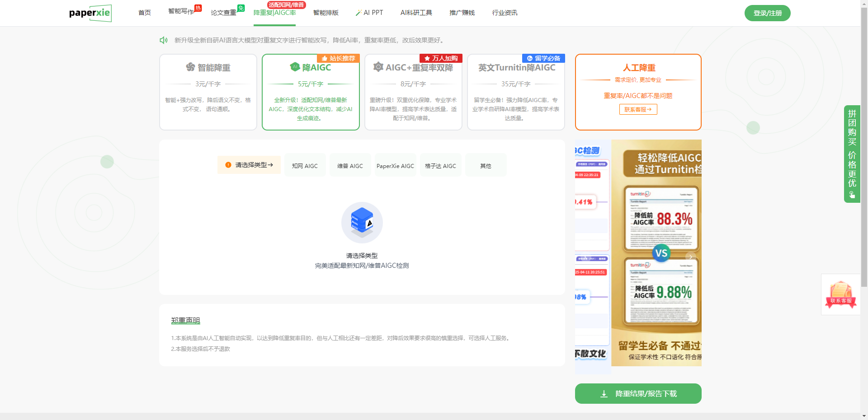Image resolution: width=868 pixels, height=420 pixels.
Task: Open the 拼团购买 价格更优 side tab
Action: click(852, 154)
